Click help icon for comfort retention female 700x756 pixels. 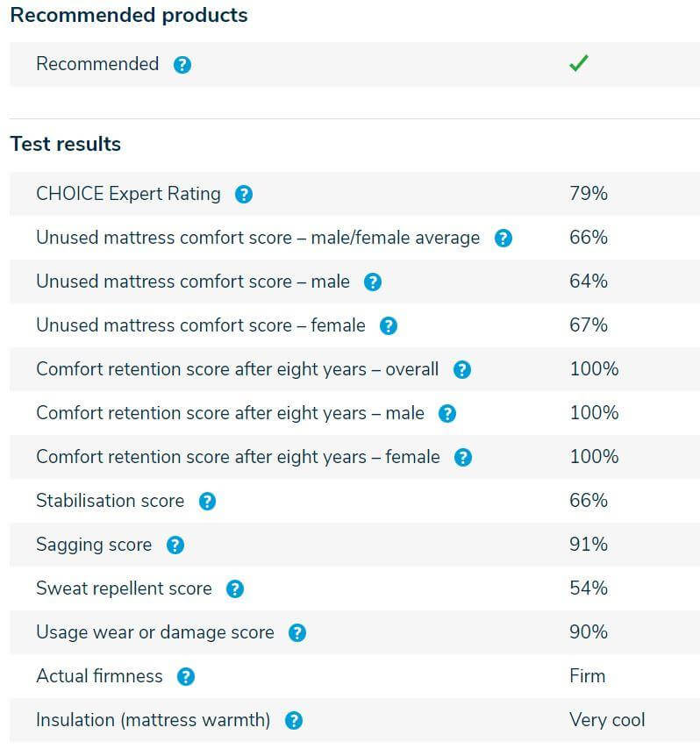click(x=463, y=458)
